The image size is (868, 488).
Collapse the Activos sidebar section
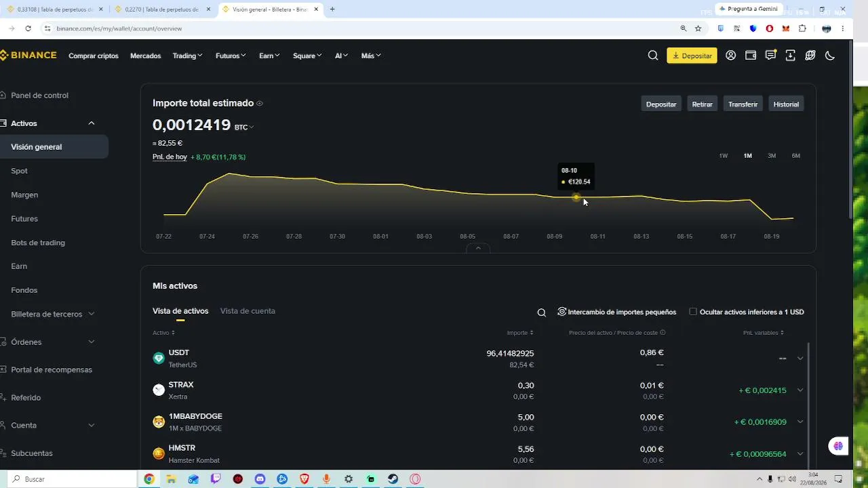pyautogui.click(x=92, y=123)
